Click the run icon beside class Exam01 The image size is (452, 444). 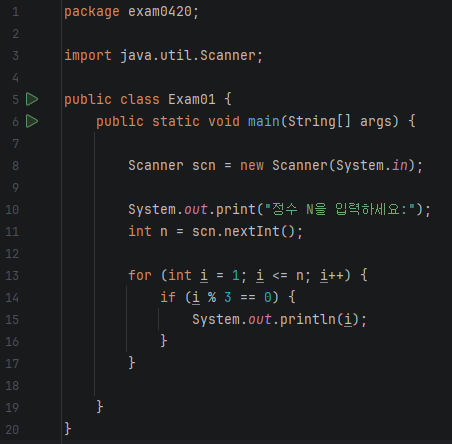coord(32,99)
